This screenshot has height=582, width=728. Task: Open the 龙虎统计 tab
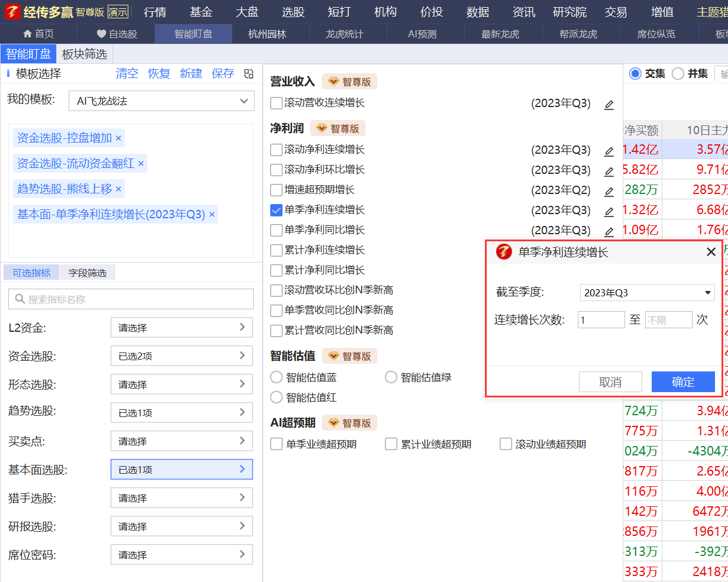[x=344, y=34]
